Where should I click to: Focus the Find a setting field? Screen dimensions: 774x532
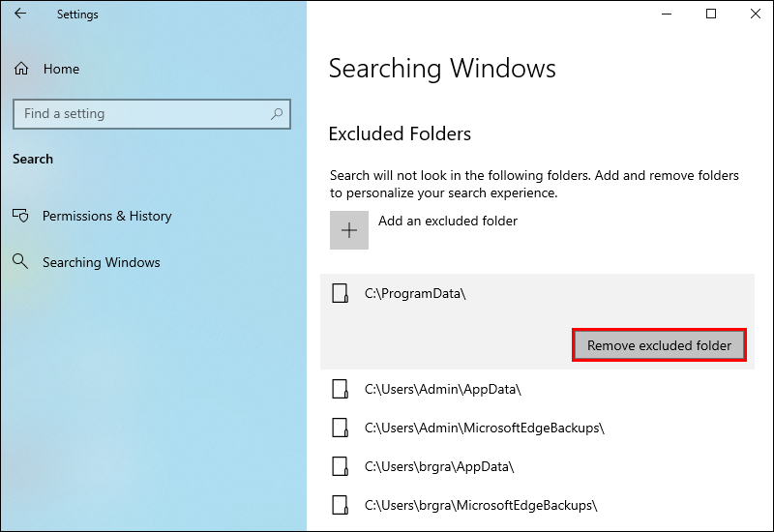(140, 114)
